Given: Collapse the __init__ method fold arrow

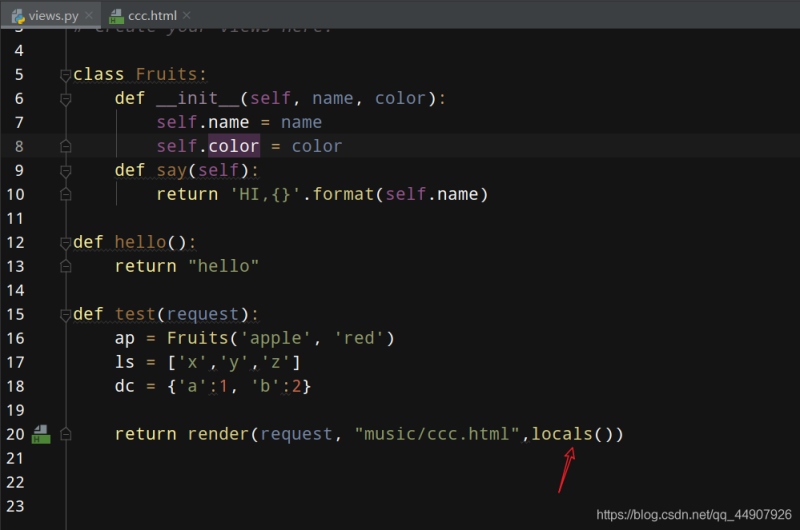Looking at the screenshot, I should click(66, 99).
